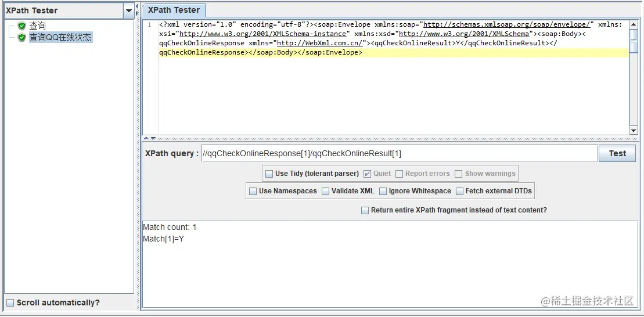Enable the Use Namespaces checkbox
644x317 pixels.
tap(253, 191)
